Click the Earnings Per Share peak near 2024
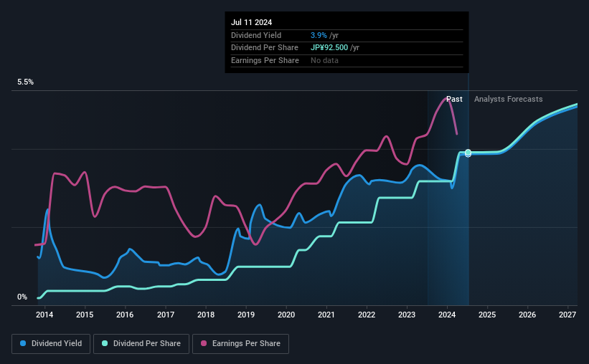 tap(448, 98)
